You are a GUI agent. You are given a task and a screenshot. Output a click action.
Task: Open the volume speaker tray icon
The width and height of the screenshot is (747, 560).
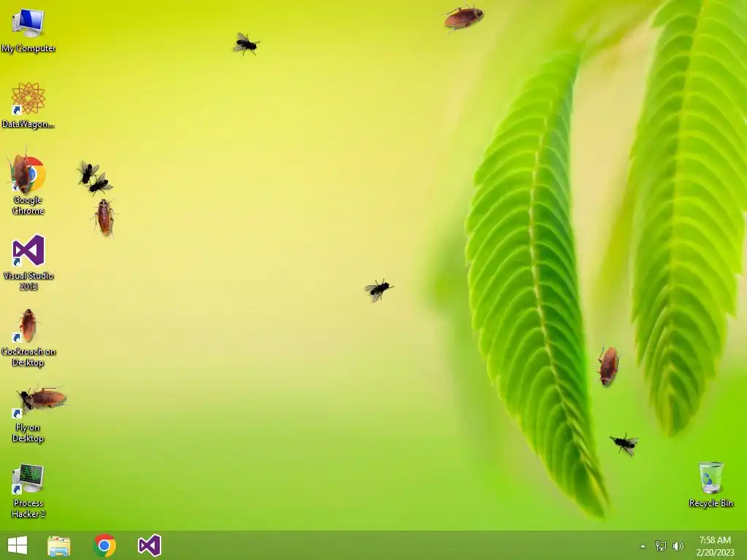pyautogui.click(x=678, y=545)
